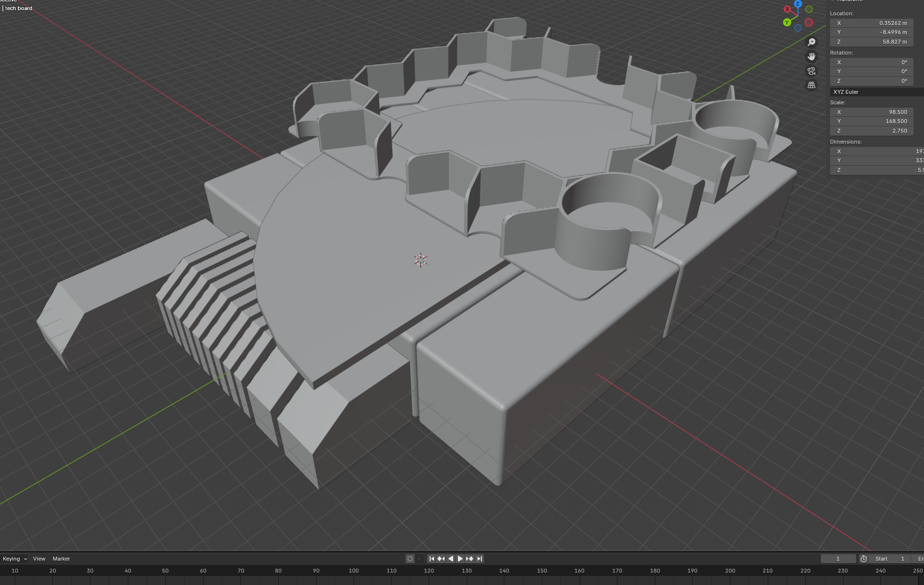Open the timeline Marker menu

click(61, 559)
